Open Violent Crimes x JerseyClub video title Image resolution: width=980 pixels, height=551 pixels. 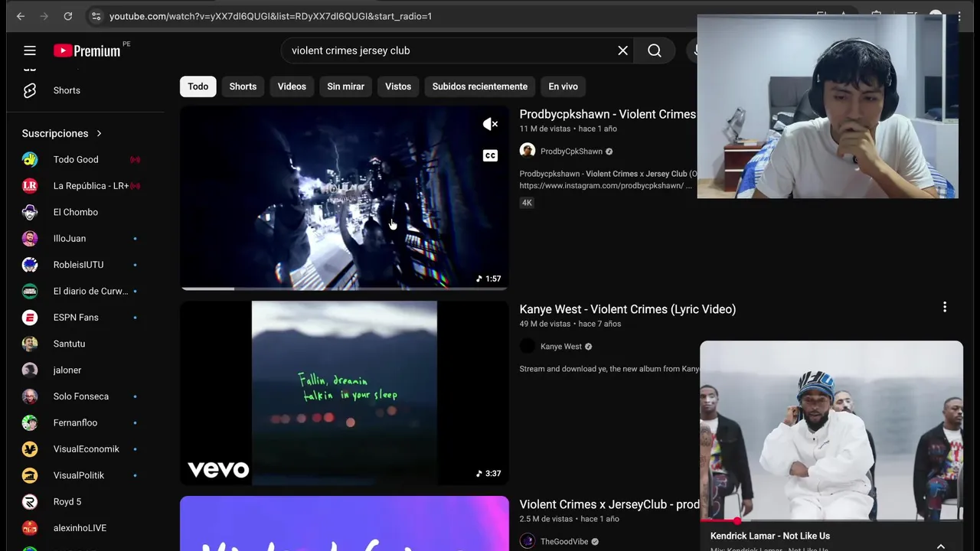pyautogui.click(x=609, y=504)
